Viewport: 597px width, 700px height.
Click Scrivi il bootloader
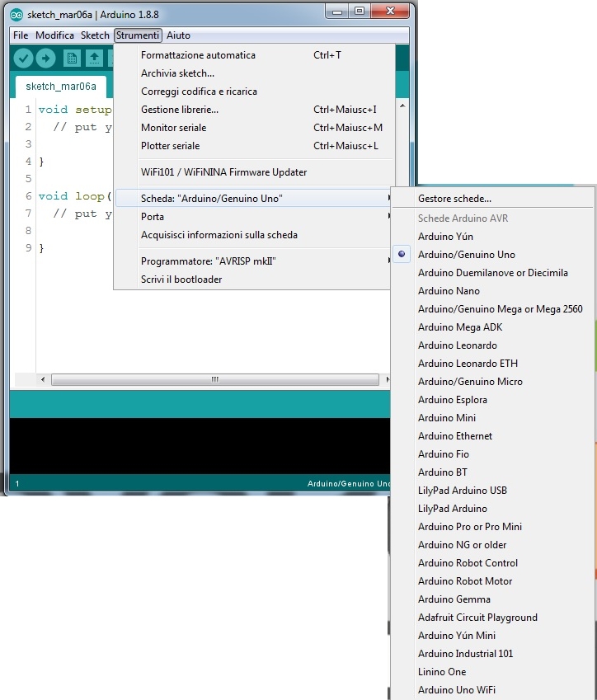(253, 280)
